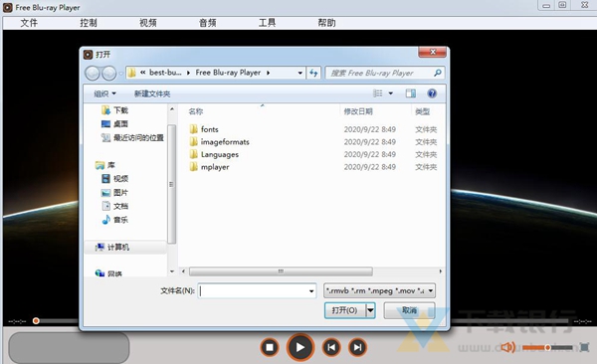
Task: Open the 文件 menu
Action: tap(29, 23)
